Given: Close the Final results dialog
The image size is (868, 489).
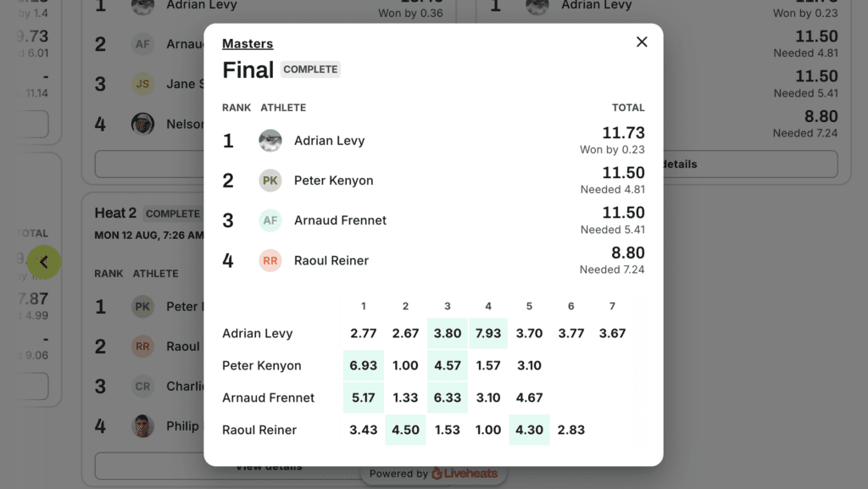Looking at the screenshot, I should [642, 41].
